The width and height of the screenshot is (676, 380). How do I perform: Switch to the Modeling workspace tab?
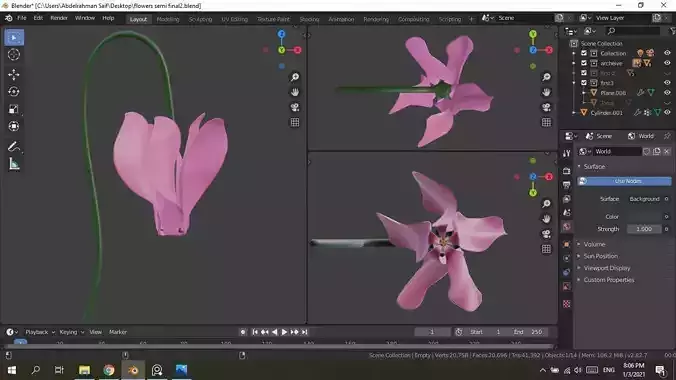(168, 19)
